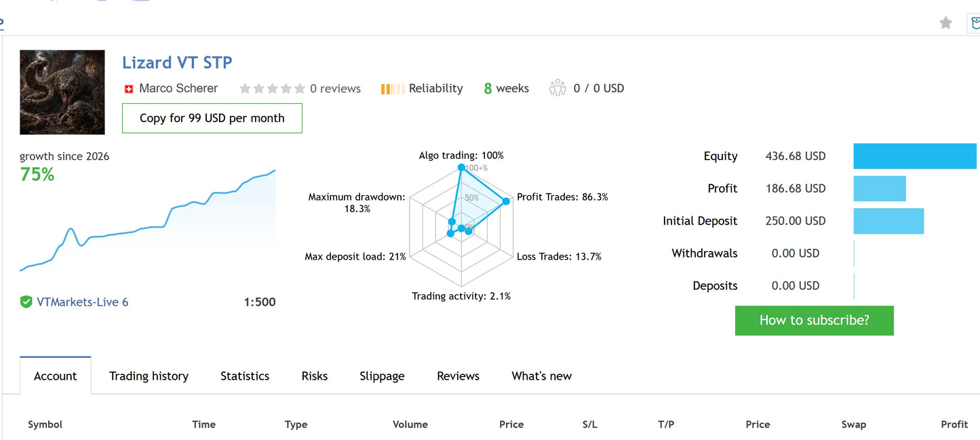Click the How to subscribe button
Image resolution: width=980 pixels, height=440 pixels.
click(814, 321)
